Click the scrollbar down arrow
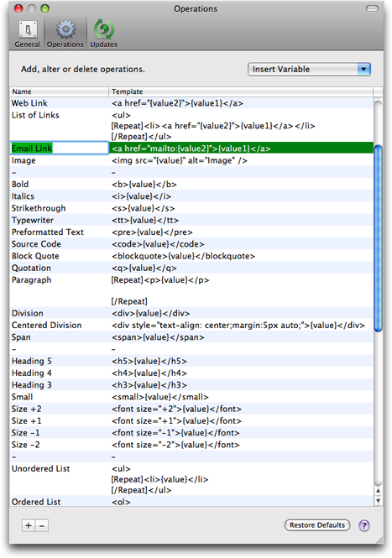 (x=378, y=501)
